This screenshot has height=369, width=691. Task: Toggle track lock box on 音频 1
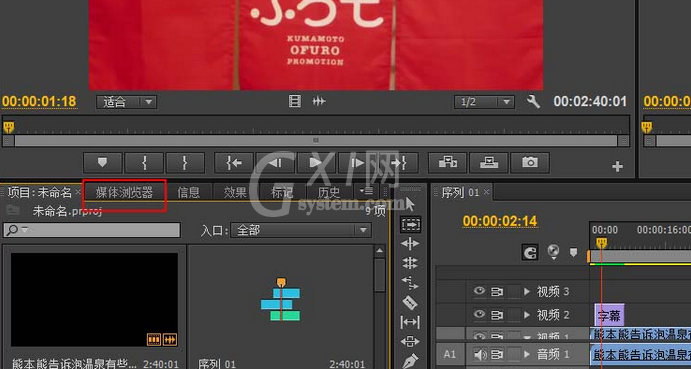pyautogui.click(x=514, y=354)
